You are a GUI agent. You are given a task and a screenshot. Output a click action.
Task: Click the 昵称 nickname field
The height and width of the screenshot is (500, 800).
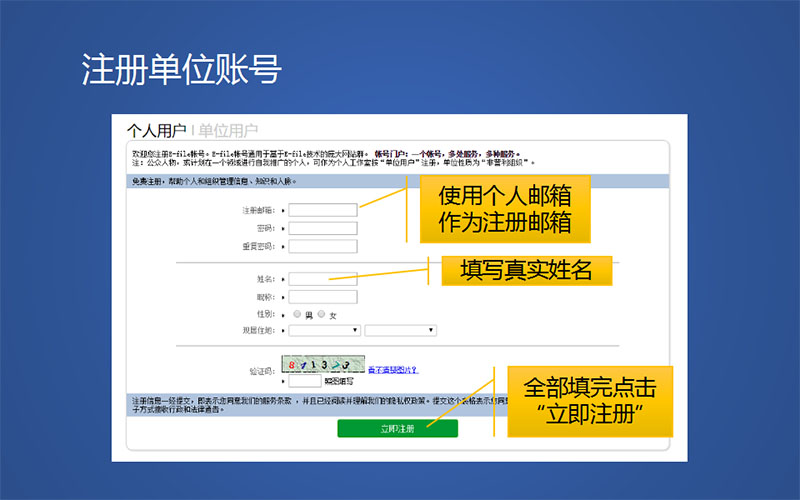[x=322, y=297]
